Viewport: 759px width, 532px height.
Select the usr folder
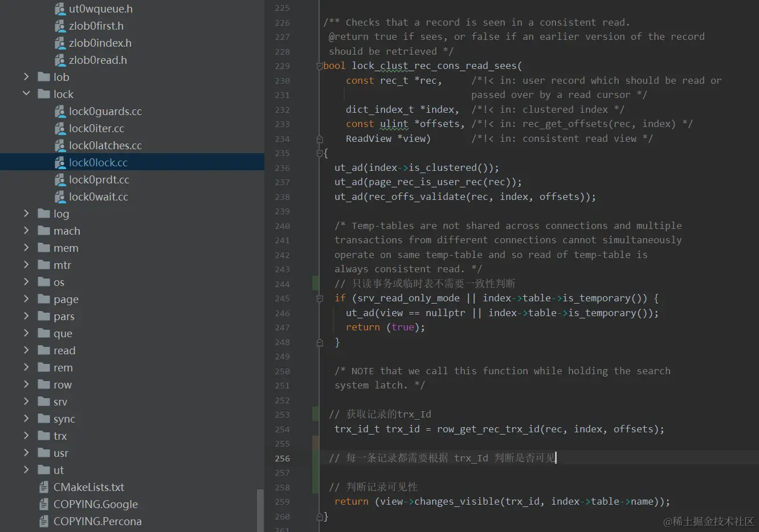61,453
